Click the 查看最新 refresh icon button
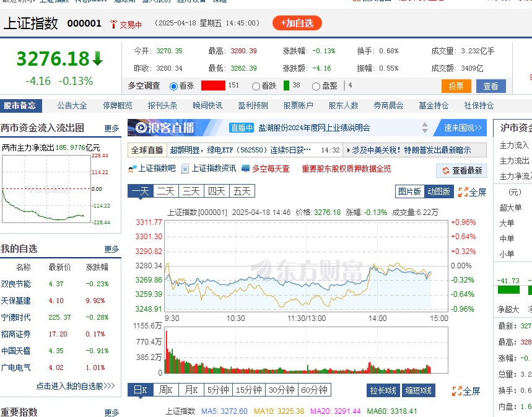The image size is (532, 417). pyautogui.click(x=446, y=171)
